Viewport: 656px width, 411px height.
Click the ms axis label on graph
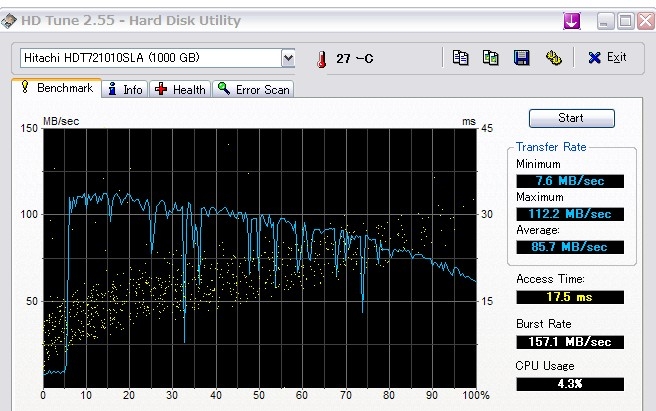[469, 122]
